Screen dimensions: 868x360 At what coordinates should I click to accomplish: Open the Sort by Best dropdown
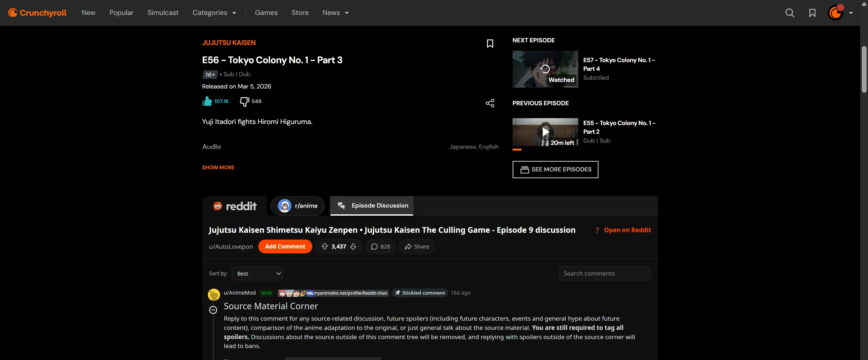coord(257,273)
